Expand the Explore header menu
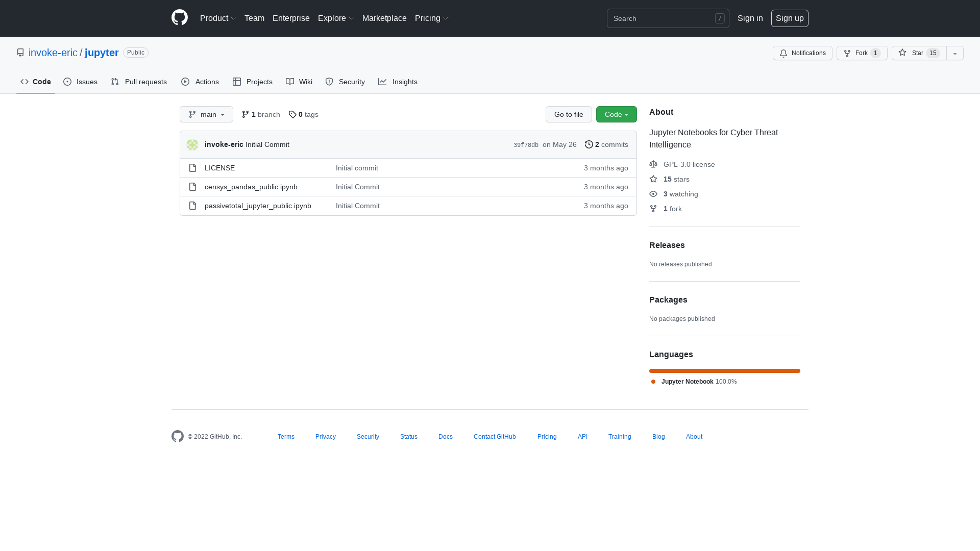 [x=336, y=18]
